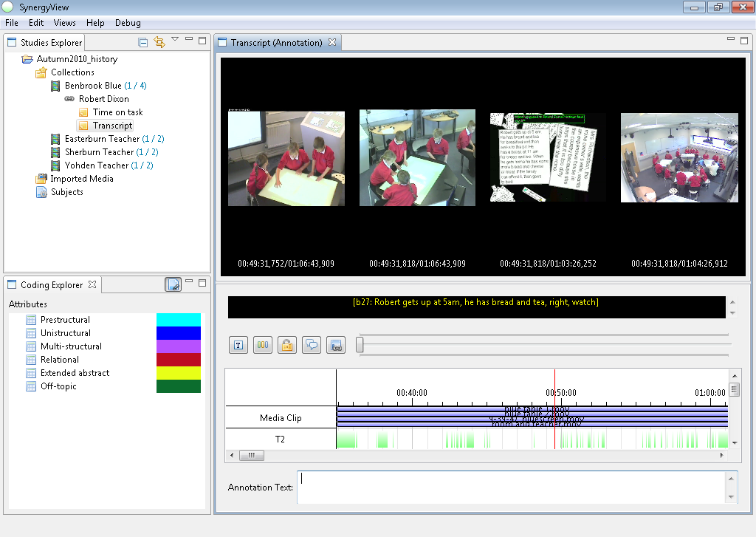Toggle edit mode icon in Coding Explorer
The height and width of the screenshot is (537, 756).
[173, 285]
